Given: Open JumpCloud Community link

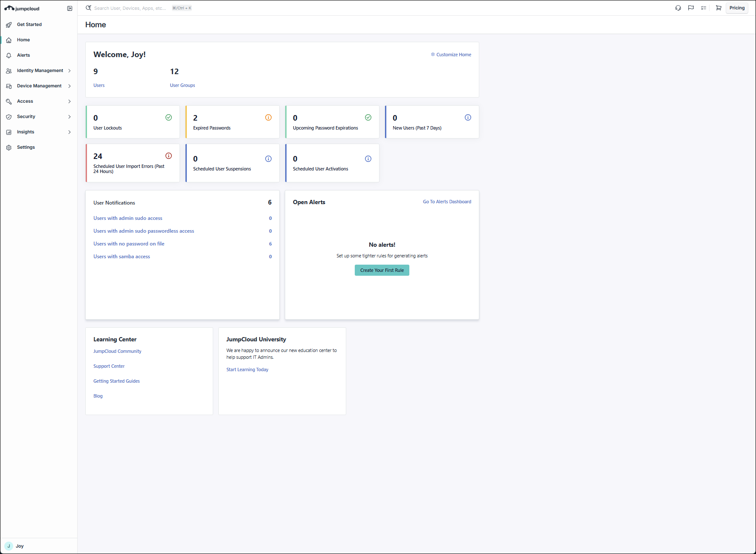Looking at the screenshot, I should (x=117, y=351).
